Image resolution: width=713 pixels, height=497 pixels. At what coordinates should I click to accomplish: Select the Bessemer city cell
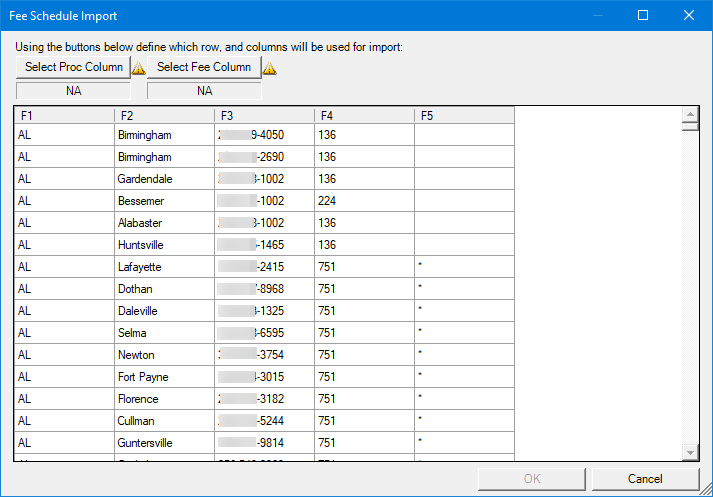140,201
